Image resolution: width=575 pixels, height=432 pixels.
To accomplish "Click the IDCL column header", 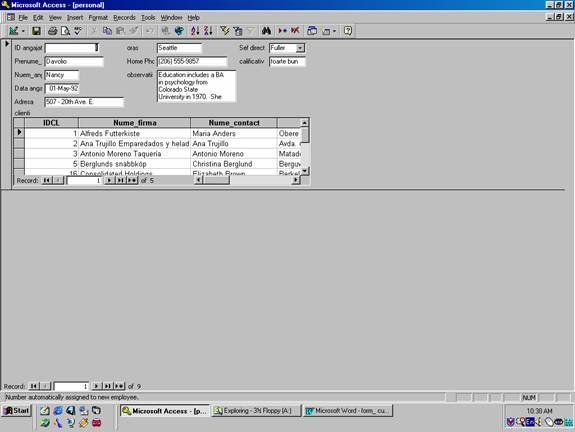I will click(x=51, y=123).
